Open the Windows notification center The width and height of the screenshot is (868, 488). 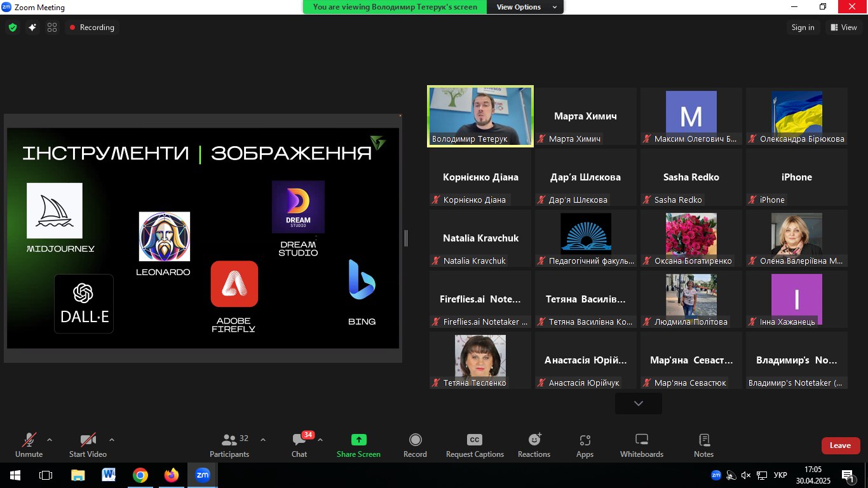[848, 475]
